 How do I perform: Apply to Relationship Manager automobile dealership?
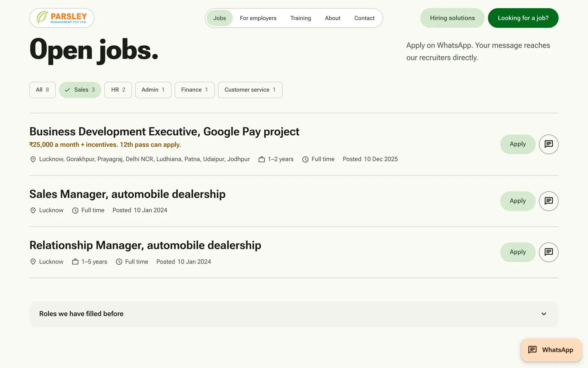(x=517, y=252)
